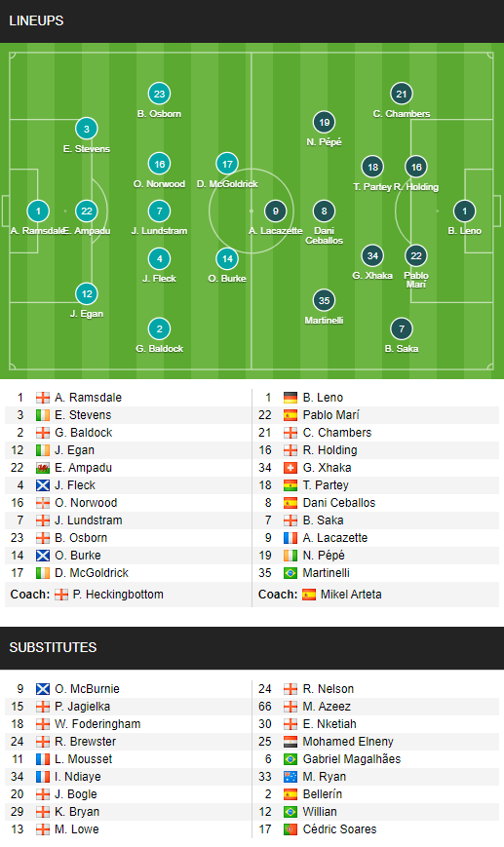504x847 pixels.
Task: Click the Ghana flag next to T. Partey
Action: (x=291, y=485)
